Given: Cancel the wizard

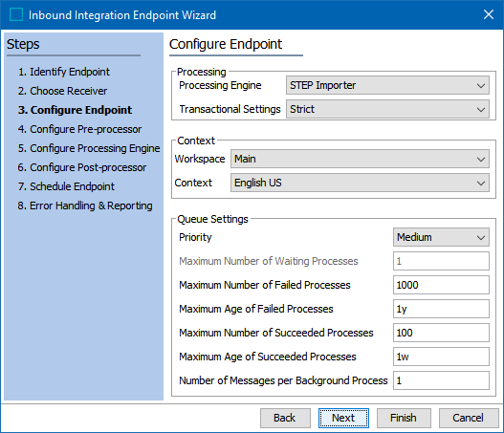Looking at the screenshot, I should click(469, 418).
